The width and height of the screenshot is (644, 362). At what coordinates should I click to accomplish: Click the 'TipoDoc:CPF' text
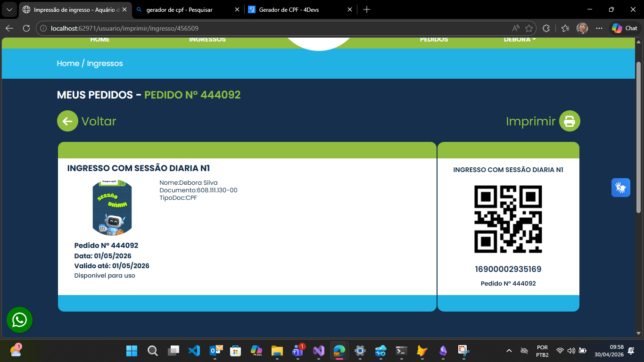(178, 198)
